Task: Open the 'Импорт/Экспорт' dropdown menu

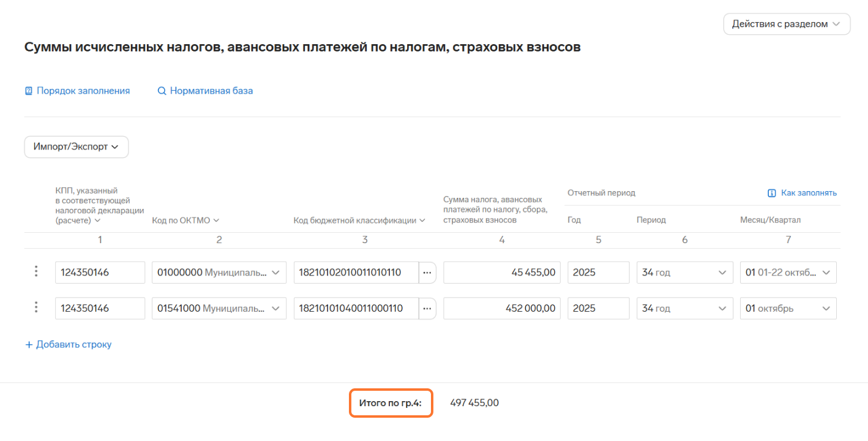Action: coord(76,147)
